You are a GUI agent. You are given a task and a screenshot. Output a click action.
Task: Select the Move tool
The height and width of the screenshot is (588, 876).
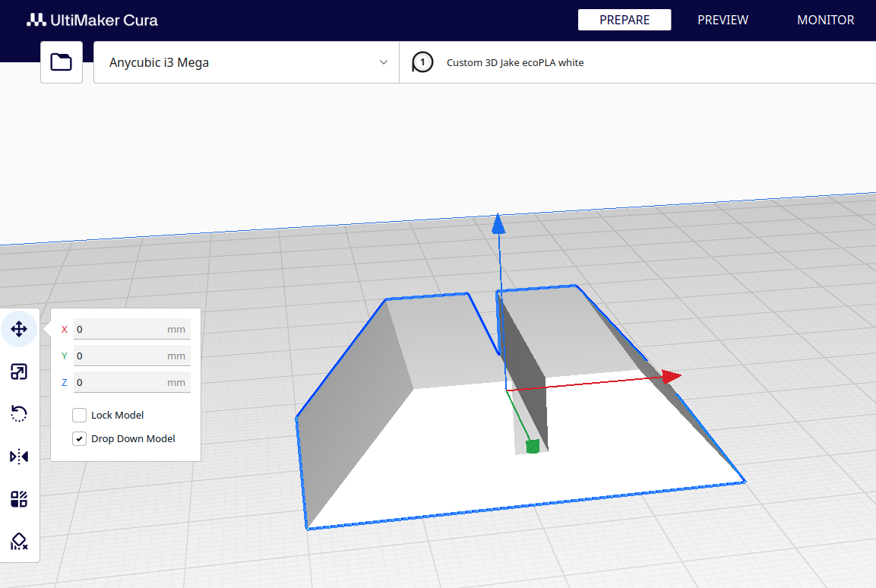pos(19,329)
